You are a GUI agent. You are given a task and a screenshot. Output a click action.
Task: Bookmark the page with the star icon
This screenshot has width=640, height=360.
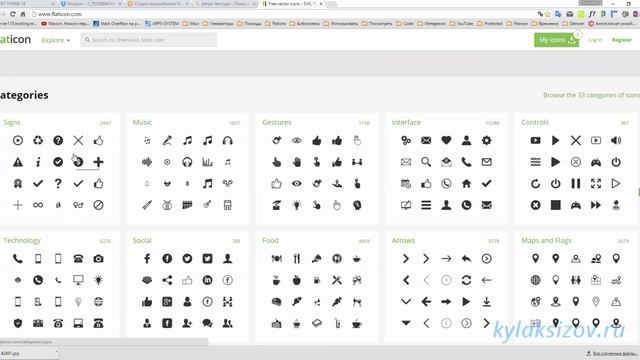click(548, 14)
